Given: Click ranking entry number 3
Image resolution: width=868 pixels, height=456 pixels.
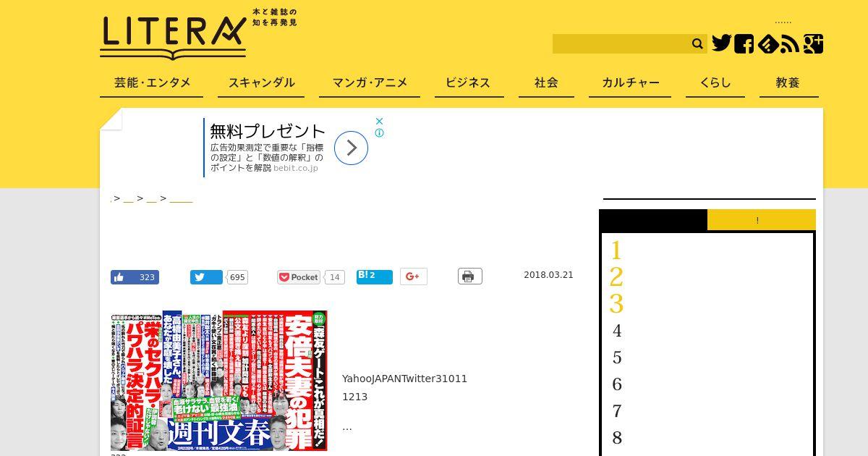Looking at the screenshot, I should (x=616, y=304).
